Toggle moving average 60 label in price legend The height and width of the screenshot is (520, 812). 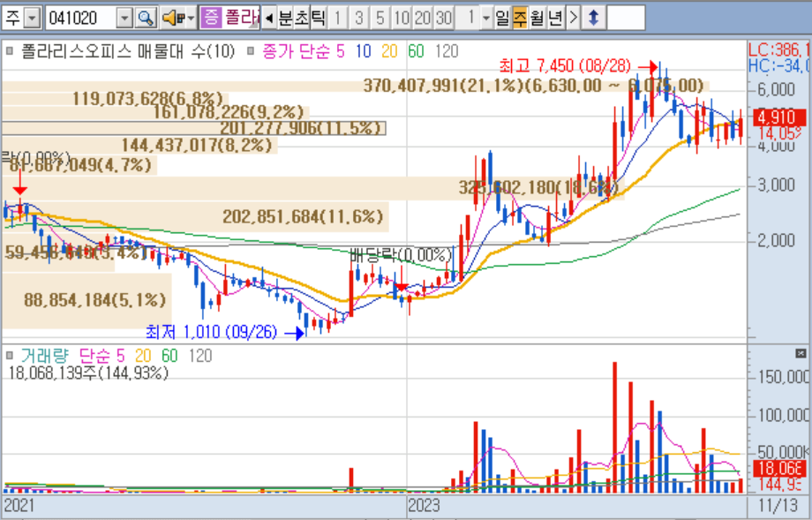coord(416,50)
